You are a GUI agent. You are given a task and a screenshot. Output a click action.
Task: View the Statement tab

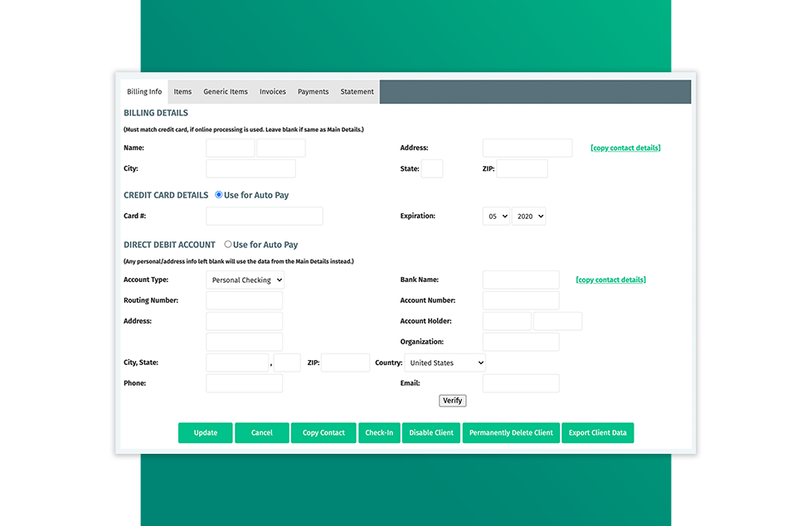click(357, 92)
